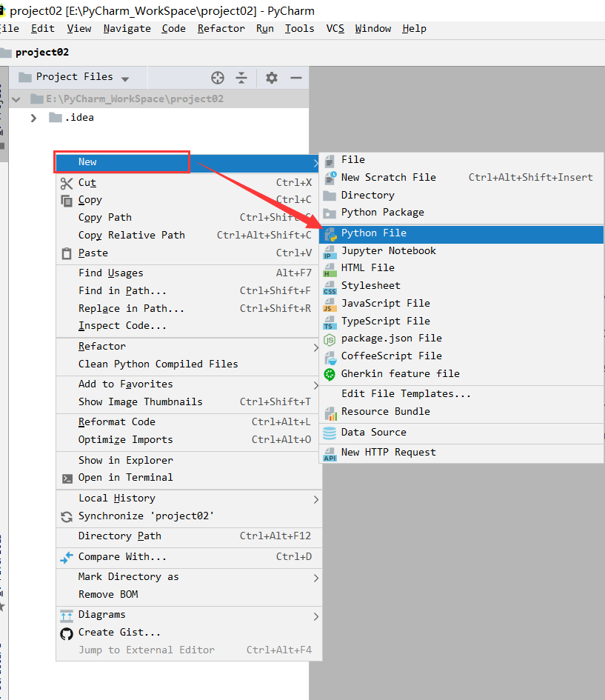605x700 pixels.
Task: Select Replace in Path...
Action: (189, 308)
